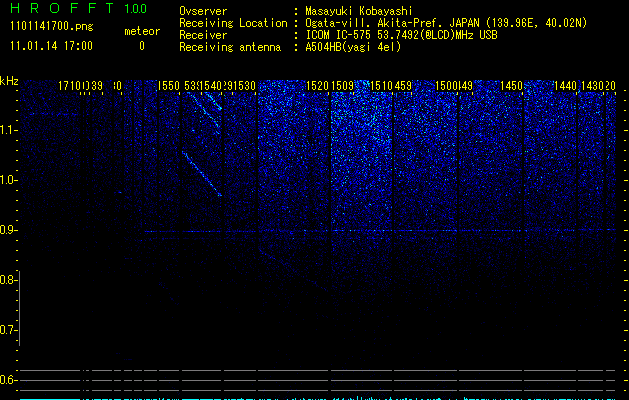Click the 1540 time marker
Viewport: 629px width, 400px height.
(211, 85)
